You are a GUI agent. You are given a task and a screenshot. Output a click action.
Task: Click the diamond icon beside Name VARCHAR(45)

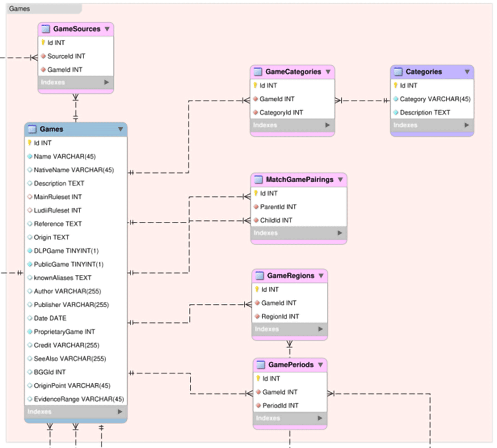click(x=30, y=156)
